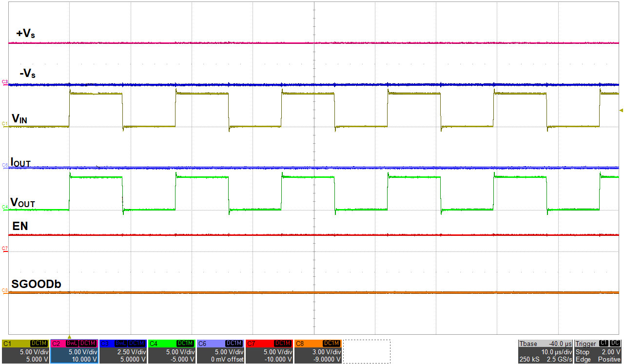Click the green C4 channel descriptor
The width and height of the screenshot is (624, 364).
click(172, 351)
